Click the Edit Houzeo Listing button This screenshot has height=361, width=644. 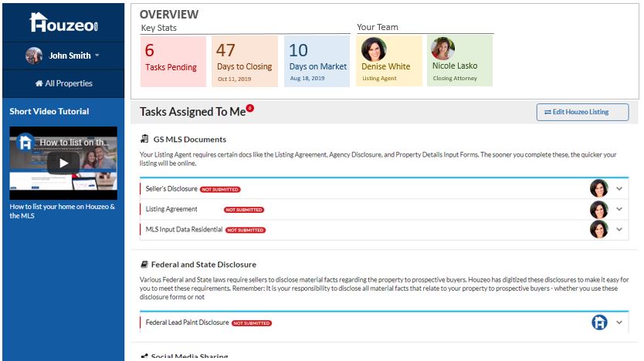point(582,112)
